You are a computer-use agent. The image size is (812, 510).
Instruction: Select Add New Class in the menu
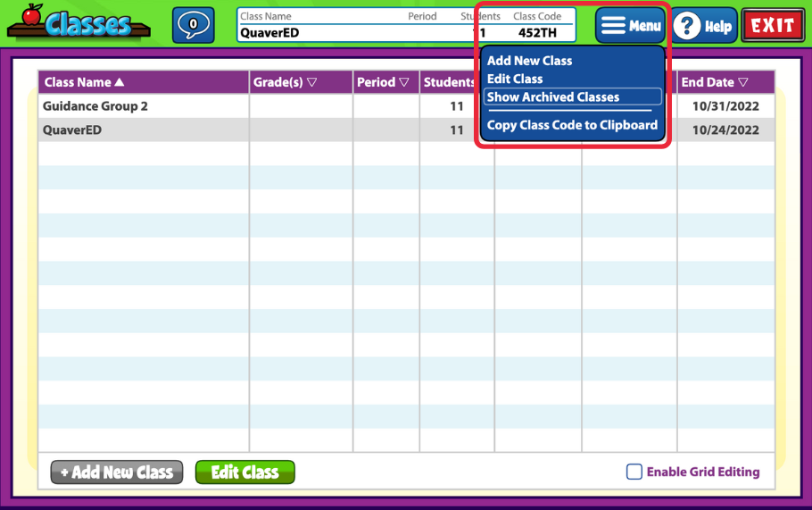click(529, 61)
